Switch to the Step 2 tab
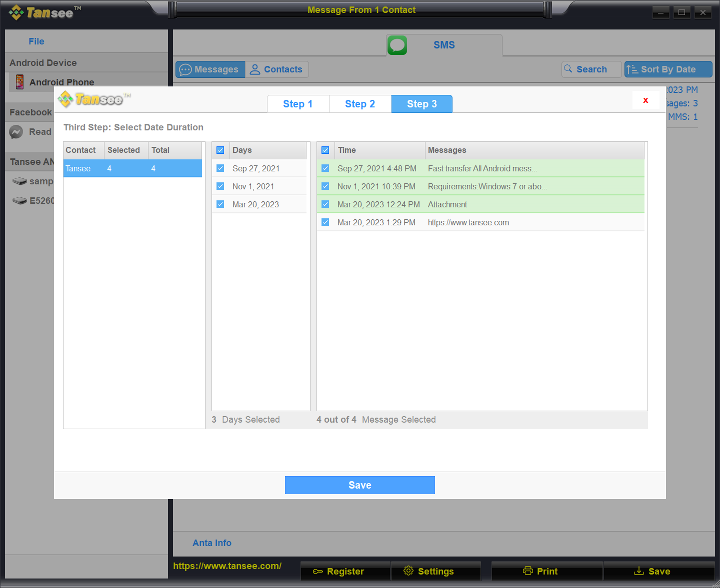This screenshot has height=588, width=720. point(360,104)
